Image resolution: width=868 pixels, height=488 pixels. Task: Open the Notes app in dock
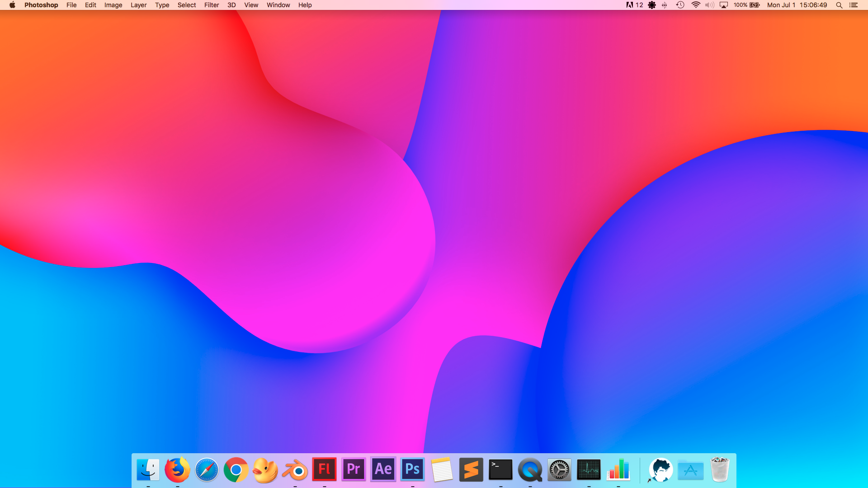point(442,470)
